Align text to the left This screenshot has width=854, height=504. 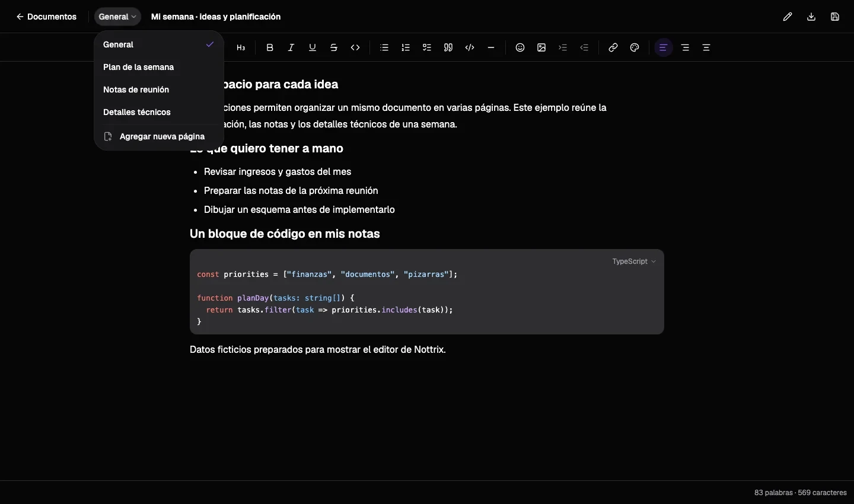pyautogui.click(x=664, y=47)
